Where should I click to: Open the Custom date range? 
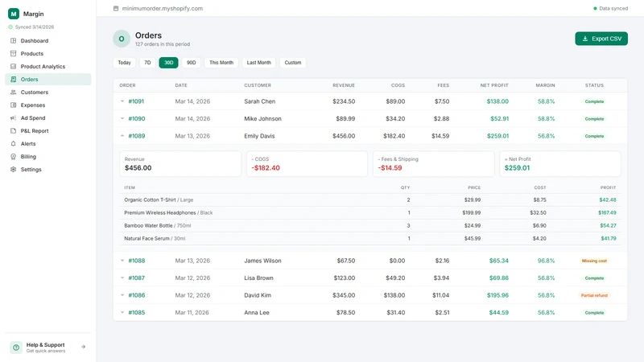(293, 63)
